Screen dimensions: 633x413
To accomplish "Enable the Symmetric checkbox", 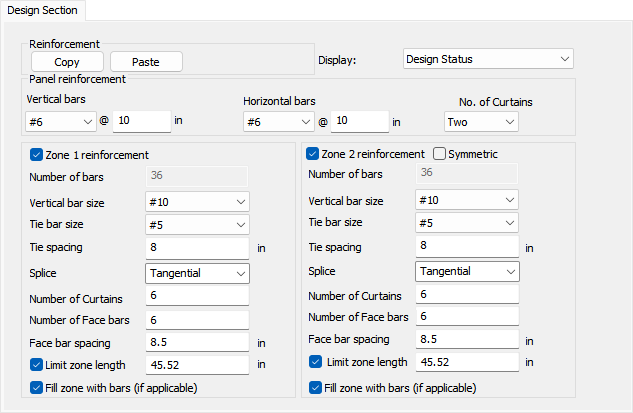I will [440, 154].
